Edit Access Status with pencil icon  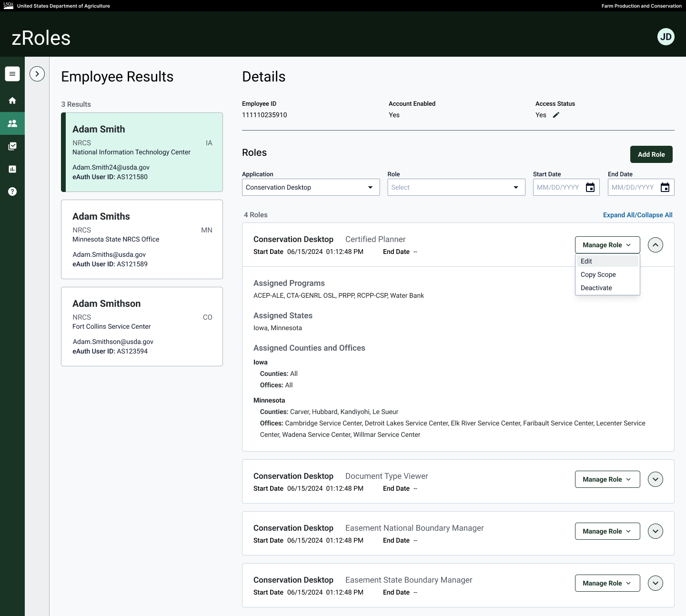[556, 115]
